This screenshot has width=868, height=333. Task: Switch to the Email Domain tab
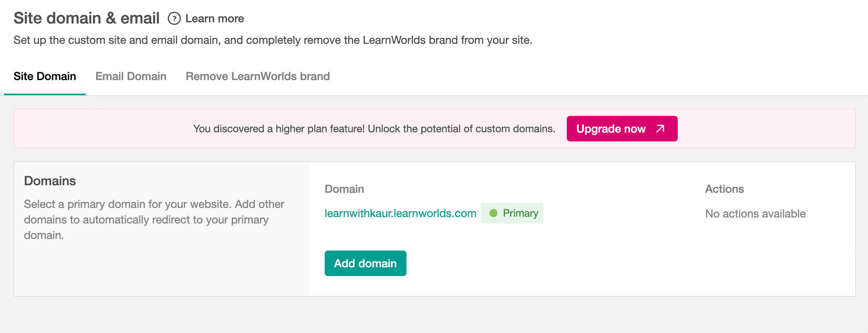click(131, 76)
